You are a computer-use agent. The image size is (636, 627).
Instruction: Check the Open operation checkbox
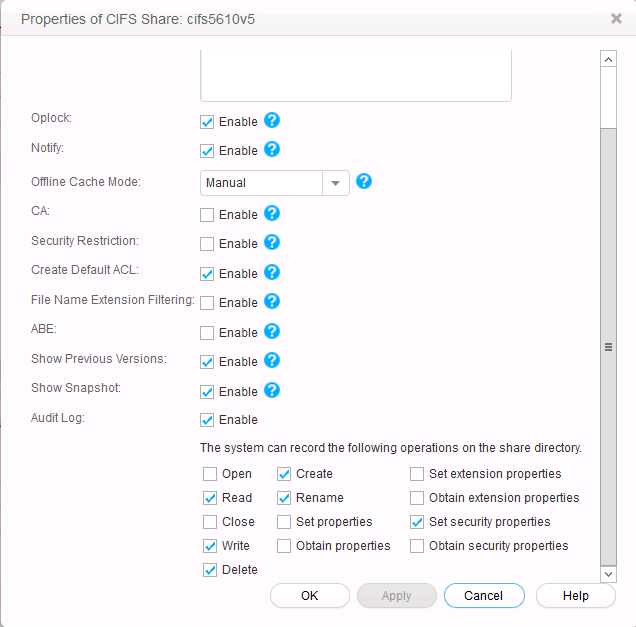click(210, 474)
